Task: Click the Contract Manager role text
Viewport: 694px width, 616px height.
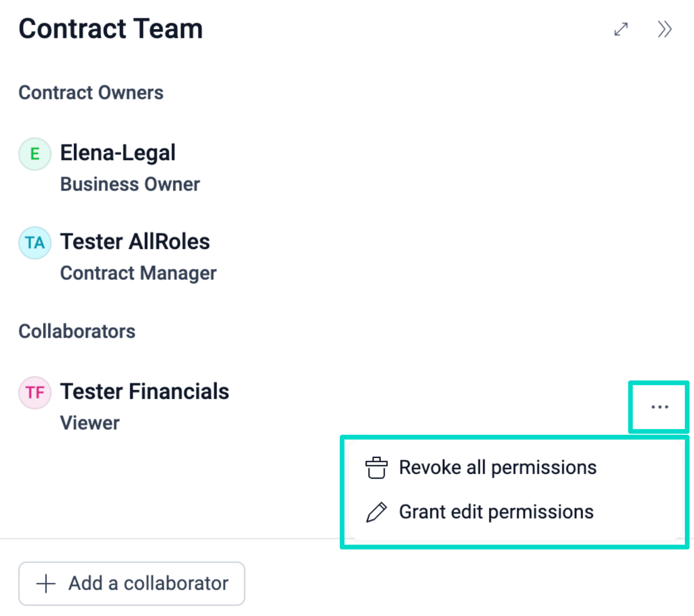Action: 138,273
